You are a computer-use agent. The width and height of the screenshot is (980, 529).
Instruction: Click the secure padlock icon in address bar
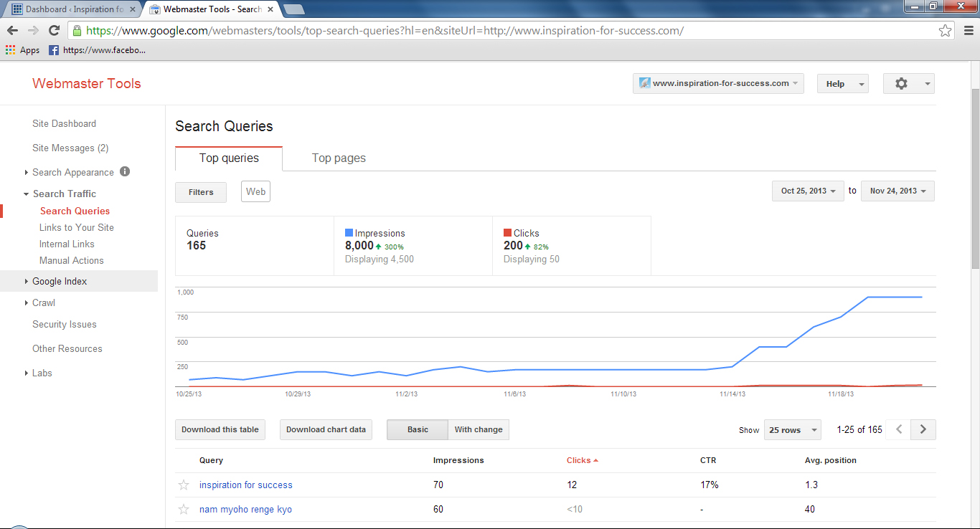click(77, 31)
